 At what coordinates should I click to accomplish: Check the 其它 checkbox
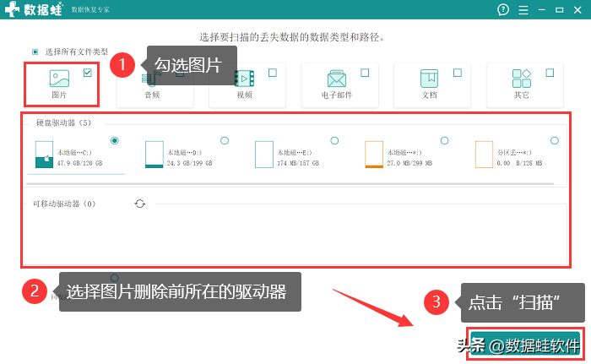pyautogui.click(x=550, y=73)
